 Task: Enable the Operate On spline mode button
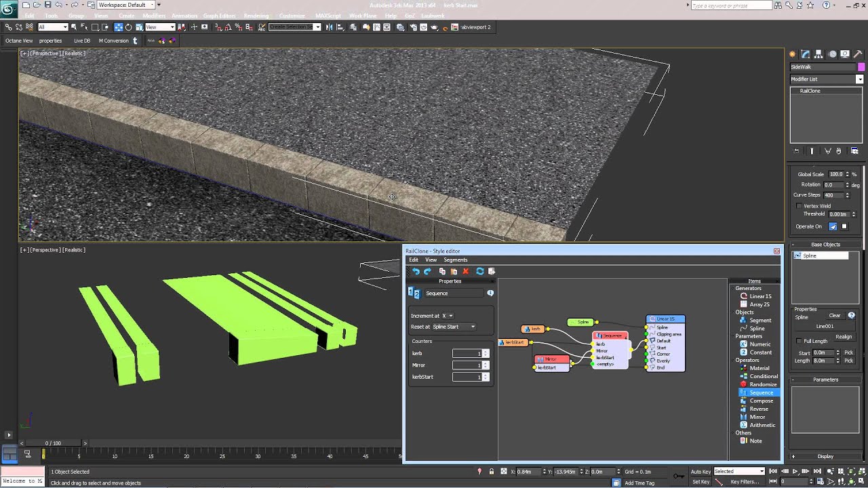click(x=833, y=226)
